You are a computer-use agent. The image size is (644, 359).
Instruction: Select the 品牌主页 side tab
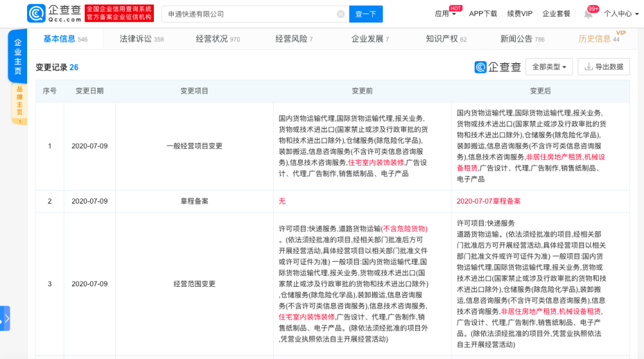pos(19,104)
